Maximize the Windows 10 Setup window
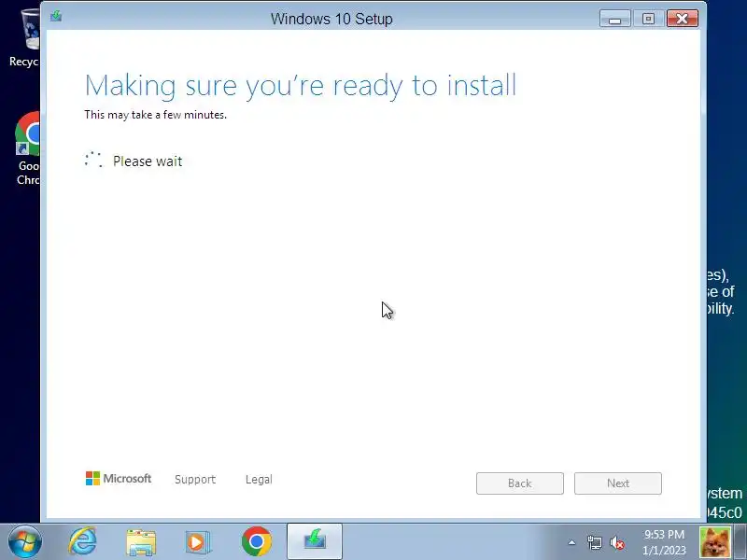The image size is (747, 560). [648, 19]
